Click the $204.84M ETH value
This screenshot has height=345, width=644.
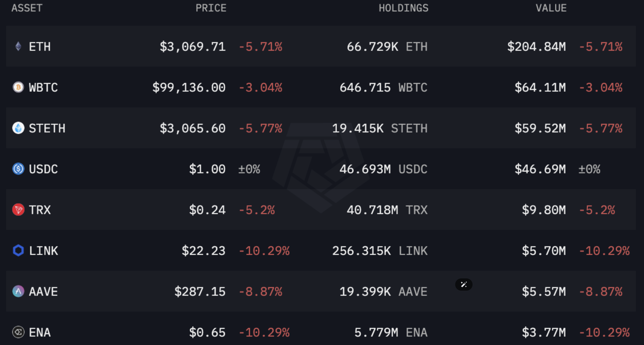click(x=536, y=47)
